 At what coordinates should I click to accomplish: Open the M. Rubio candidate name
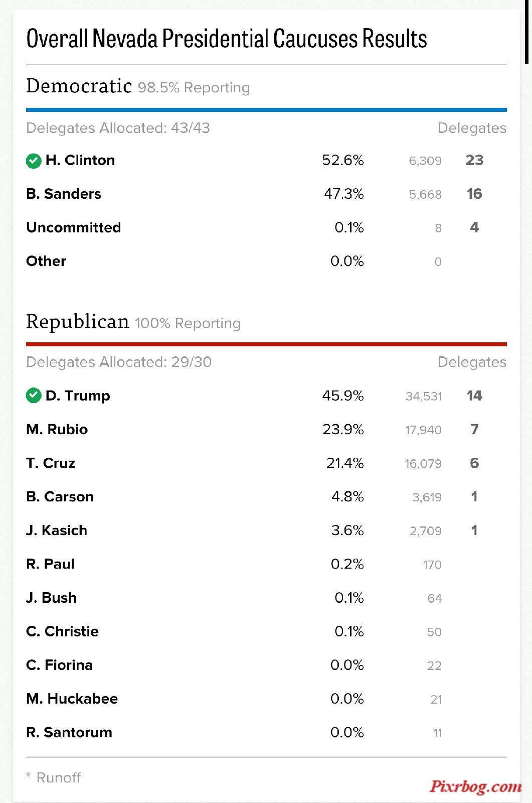pos(57,429)
